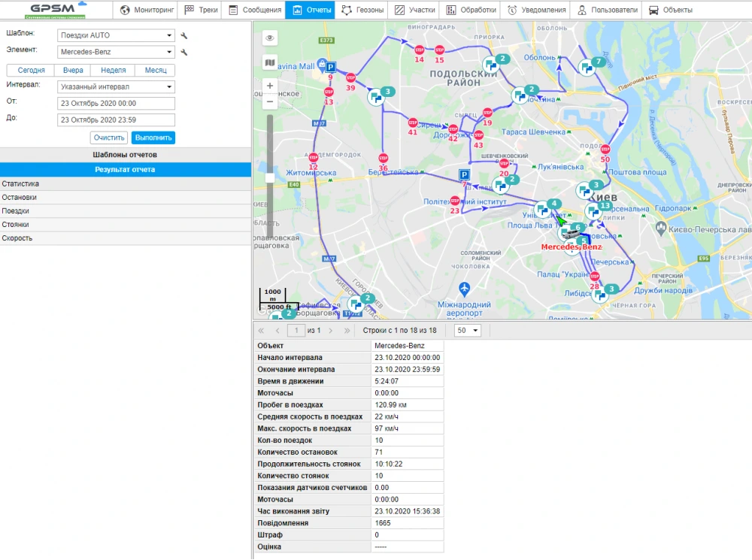Viewport: 752px width, 560px height.
Task: Click the map zoom slider handle
Action: pyautogui.click(x=270, y=177)
